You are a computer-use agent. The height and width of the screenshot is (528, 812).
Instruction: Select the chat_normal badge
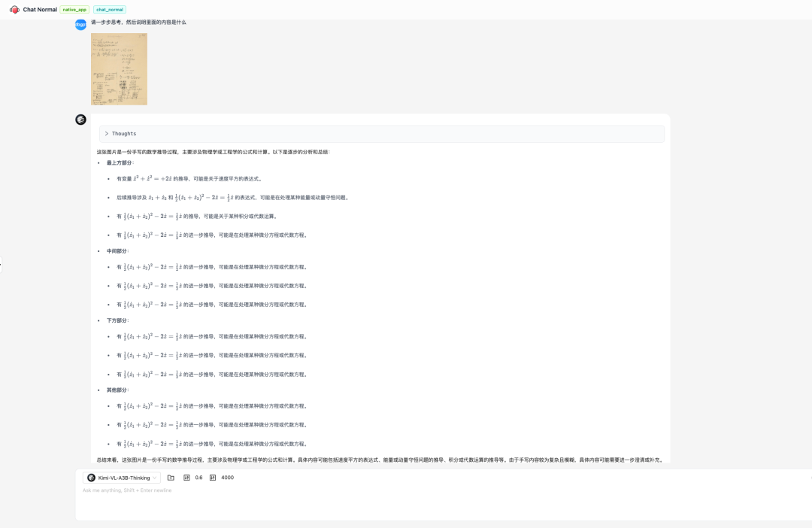[x=110, y=10]
